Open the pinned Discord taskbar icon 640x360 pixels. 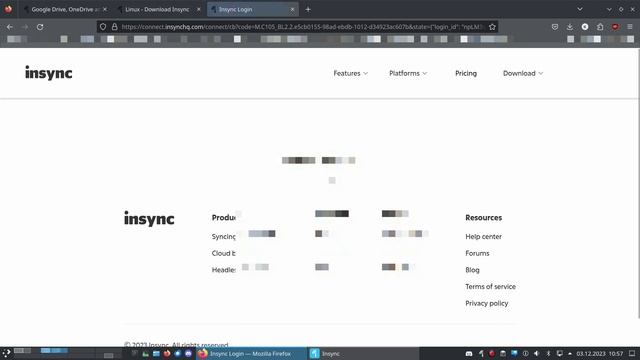point(188,353)
